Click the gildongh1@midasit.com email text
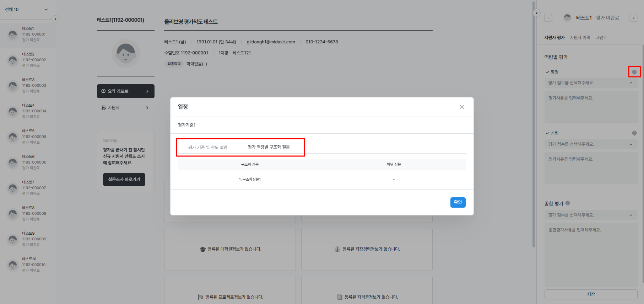 pyautogui.click(x=271, y=42)
